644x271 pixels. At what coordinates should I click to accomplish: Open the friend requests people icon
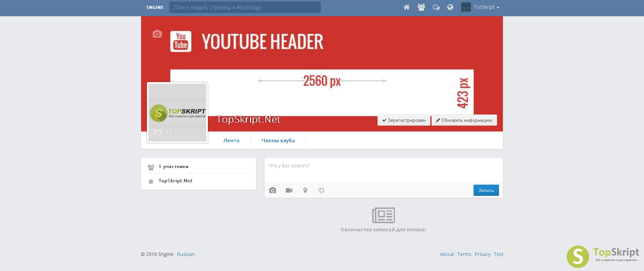(x=421, y=7)
